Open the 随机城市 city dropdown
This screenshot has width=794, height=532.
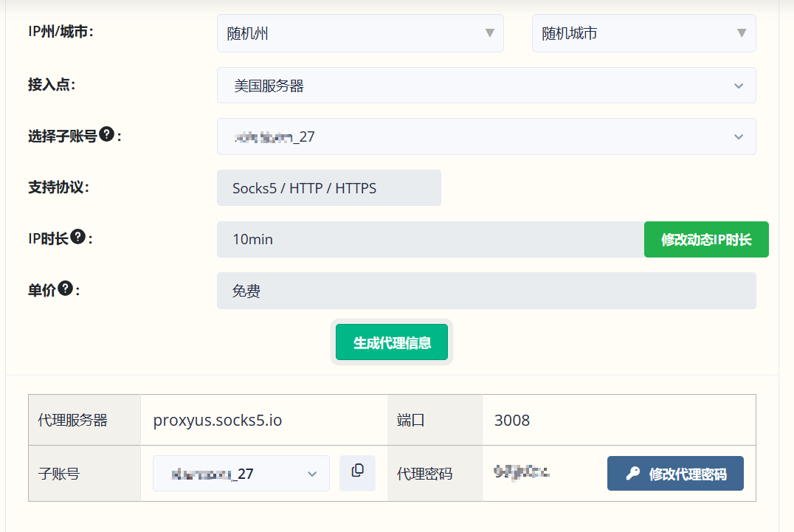point(643,33)
